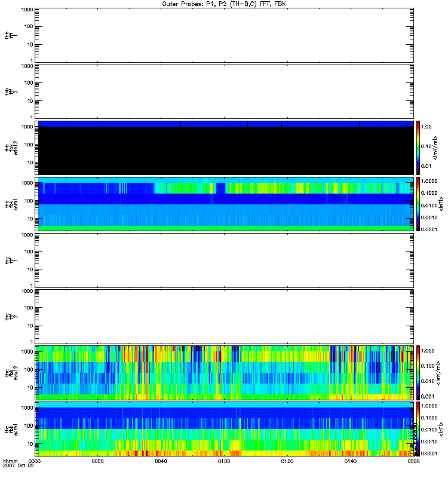Screen dimensions: 448x478
Task: Click the thc fbk edc12 color scale bar
Action: pyautogui.click(x=419, y=372)
